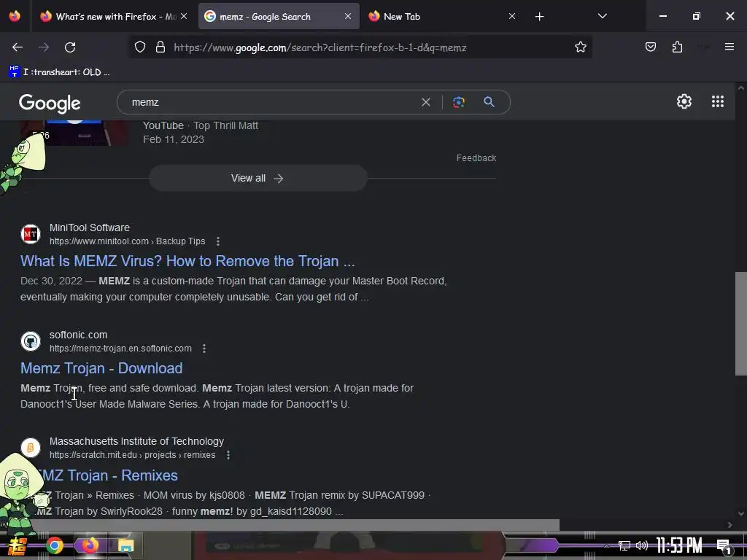Submit search with magnifier icon

489,102
